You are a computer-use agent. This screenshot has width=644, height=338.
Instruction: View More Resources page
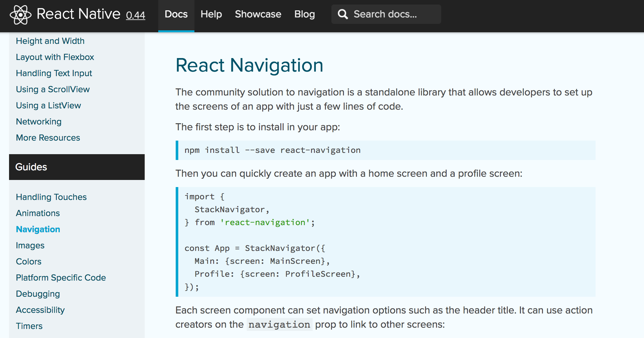(48, 138)
